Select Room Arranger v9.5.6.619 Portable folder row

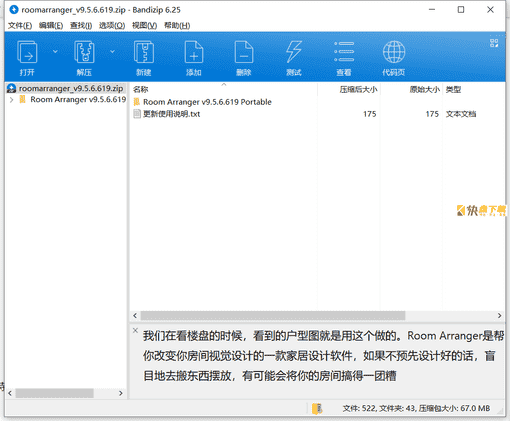tap(207, 102)
